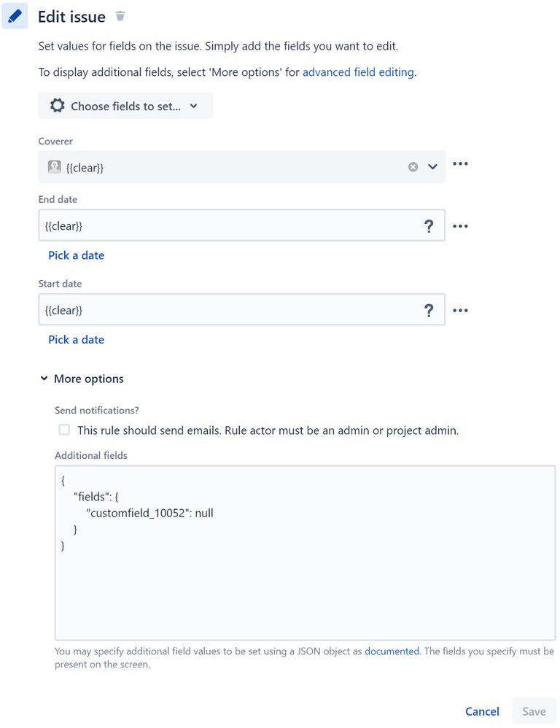The image size is (560, 728).
Task: Click the Cancel button
Action: click(x=483, y=711)
